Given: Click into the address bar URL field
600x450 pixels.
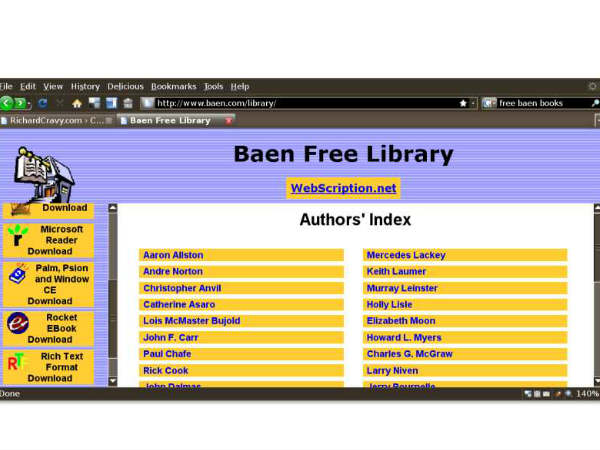Looking at the screenshot, I should (x=300, y=103).
